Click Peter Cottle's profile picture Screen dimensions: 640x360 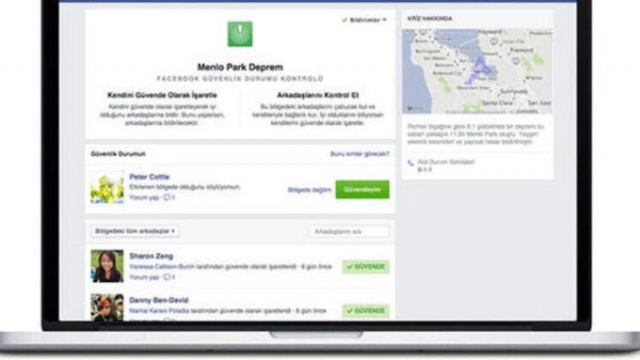click(107, 187)
